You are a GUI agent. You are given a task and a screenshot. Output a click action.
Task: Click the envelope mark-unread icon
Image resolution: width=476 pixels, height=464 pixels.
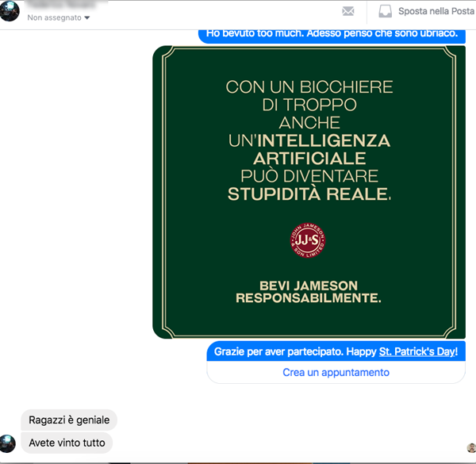pos(348,12)
